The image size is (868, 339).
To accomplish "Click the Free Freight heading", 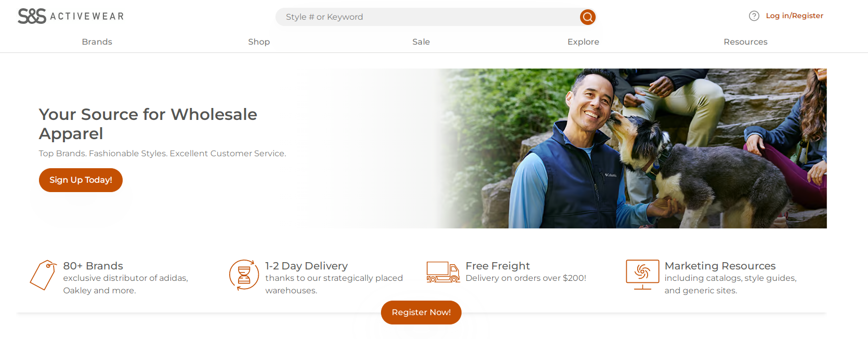I will click(497, 266).
